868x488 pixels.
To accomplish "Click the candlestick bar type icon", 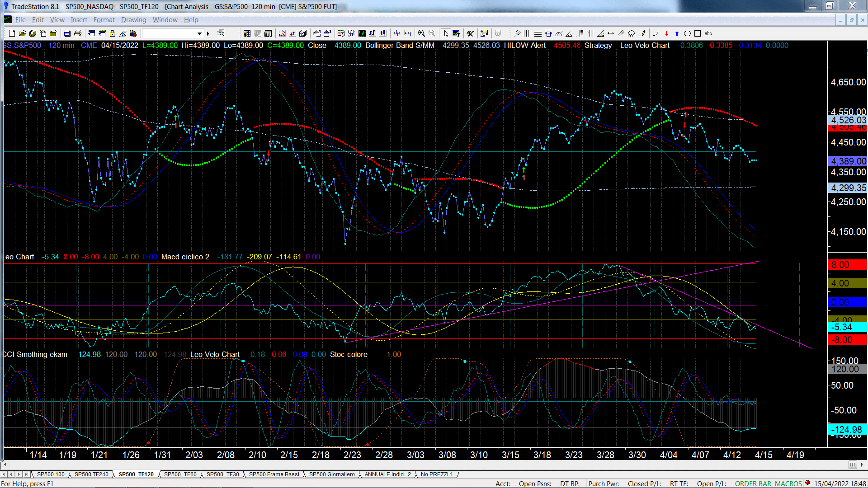I will click(x=383, y=33).
